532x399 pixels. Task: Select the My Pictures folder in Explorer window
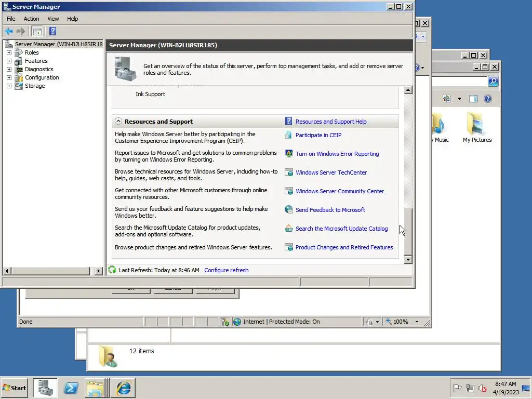coord(477,127)
